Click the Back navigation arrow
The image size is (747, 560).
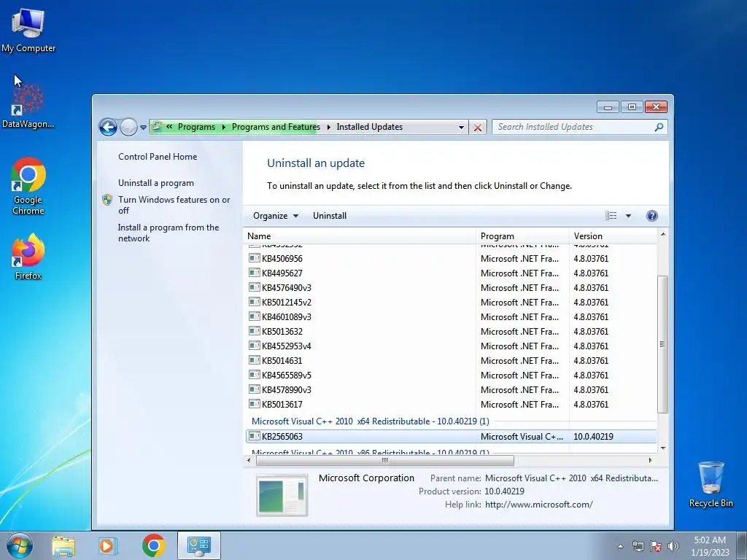[x=108, y=127]
